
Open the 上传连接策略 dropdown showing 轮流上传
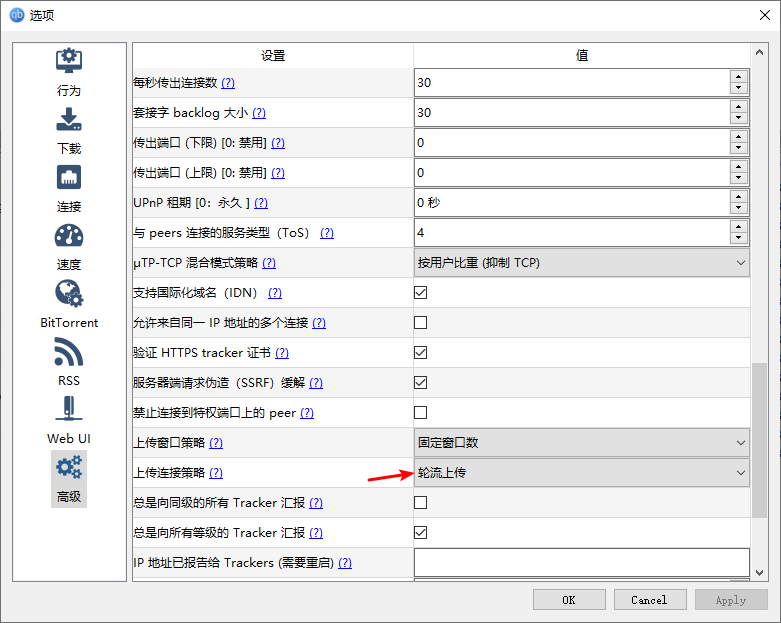click(x=581, y=473)
